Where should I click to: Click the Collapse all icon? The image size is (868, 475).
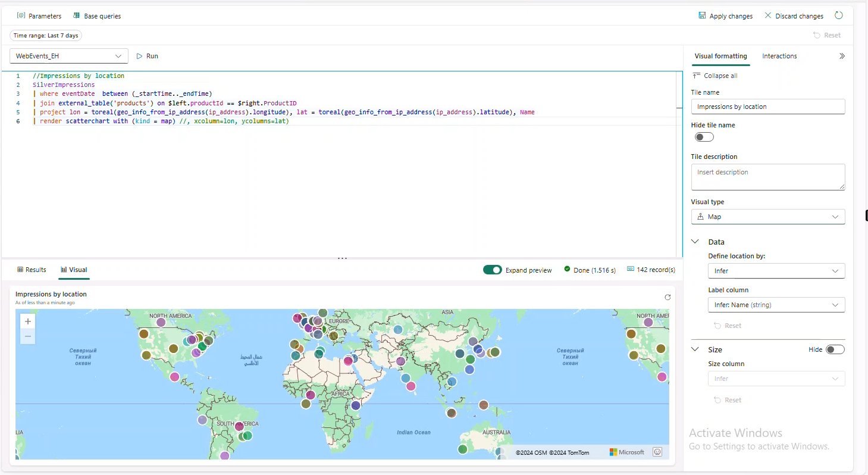point(696,76)
